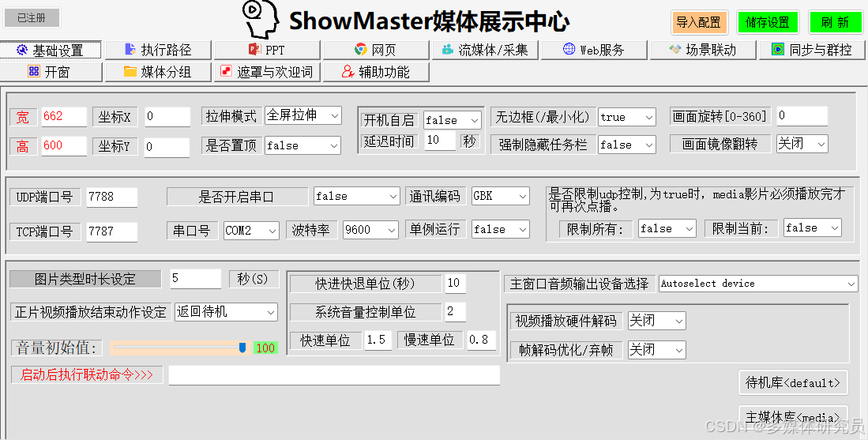Viewport: 868px width, 440px height.
Task: Switch to the PPT tab
Action: (x=267, y=50)
